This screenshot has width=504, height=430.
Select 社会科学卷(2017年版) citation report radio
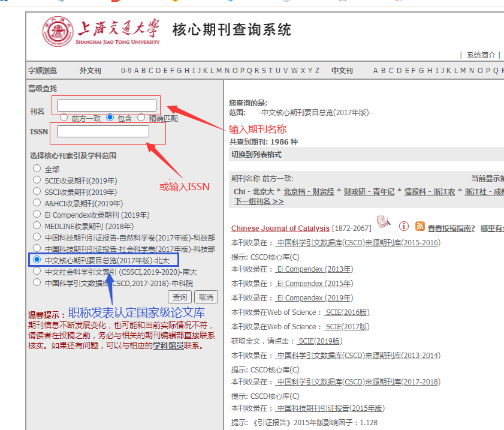point(37,248)
